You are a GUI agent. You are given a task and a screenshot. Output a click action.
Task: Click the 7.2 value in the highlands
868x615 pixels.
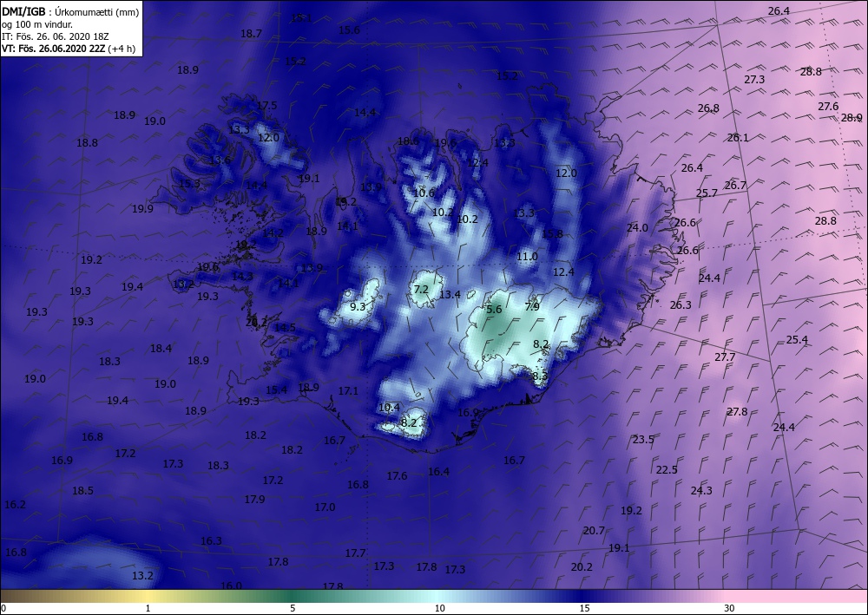[x=421, y=289]
